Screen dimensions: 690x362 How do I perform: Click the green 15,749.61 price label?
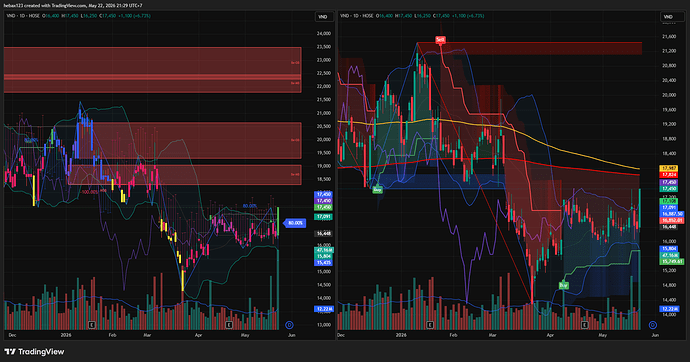[672, 262]
